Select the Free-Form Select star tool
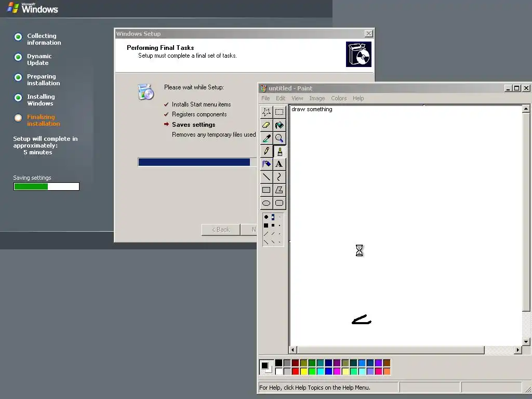Screen dimensions: 532x399 tap(267, 112)
